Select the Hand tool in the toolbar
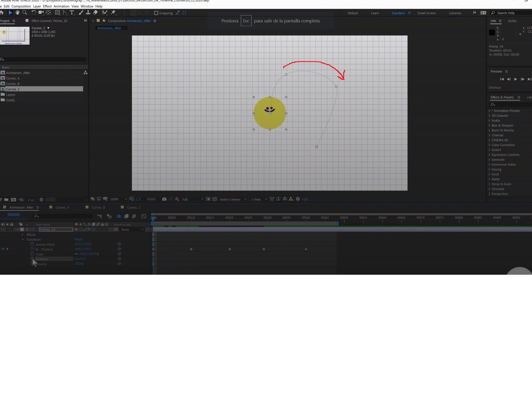 (x=18, y=13)
